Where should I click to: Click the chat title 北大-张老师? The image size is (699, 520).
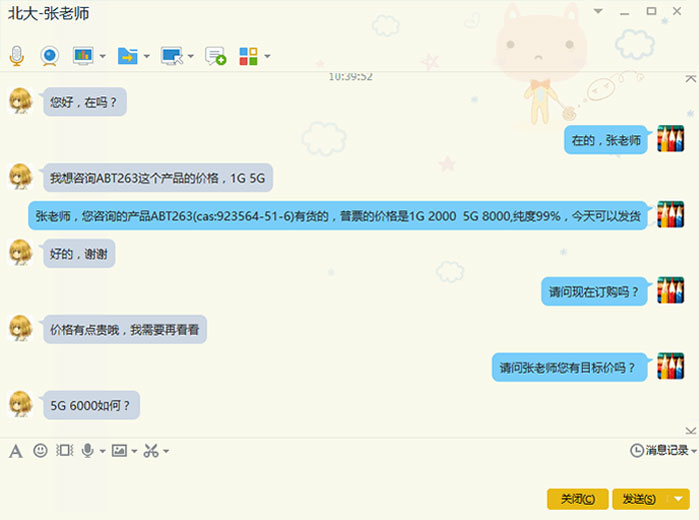(x=49, y=13)
